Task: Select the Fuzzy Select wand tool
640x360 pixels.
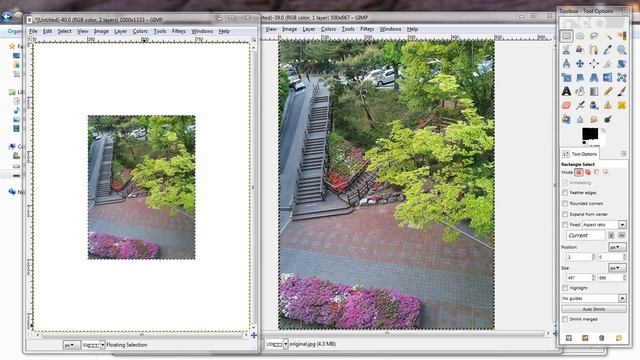Action: click(608, 36)
